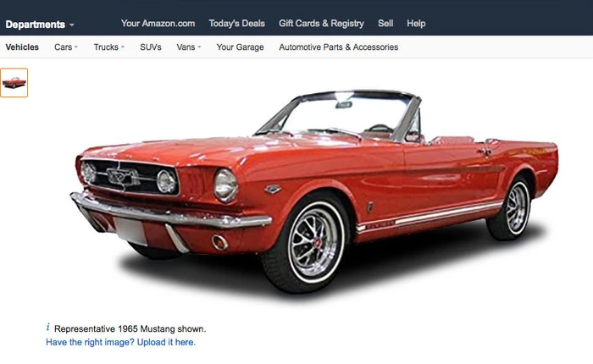Open the Departments dropdown menu
Screen dimensions: 593x364
[x=40, y=25]
